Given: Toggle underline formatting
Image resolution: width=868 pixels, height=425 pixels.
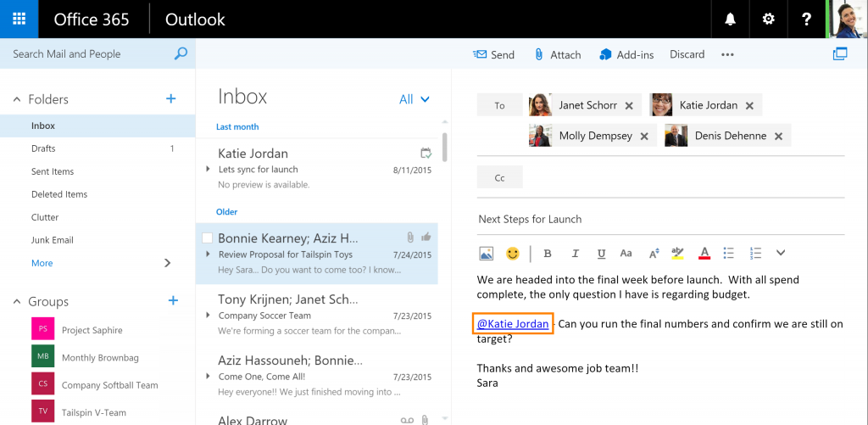Looking at the screenshot, I should [601, 253].
